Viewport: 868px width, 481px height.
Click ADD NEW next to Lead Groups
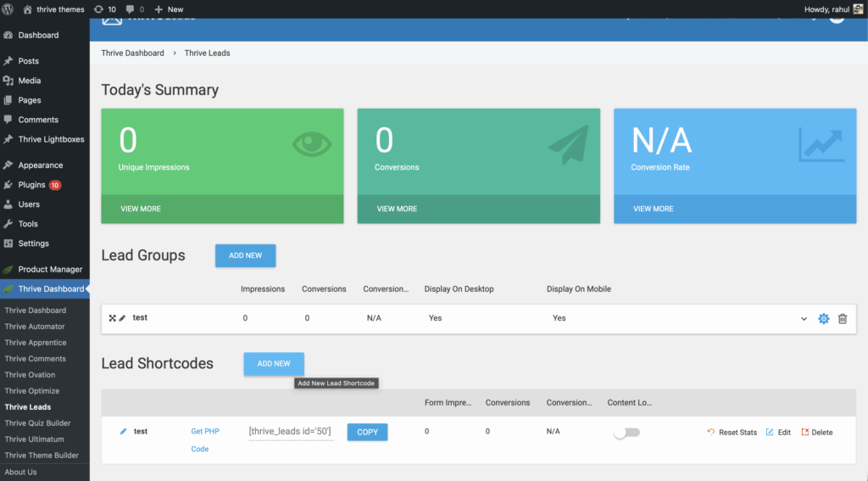pos(245,255)
